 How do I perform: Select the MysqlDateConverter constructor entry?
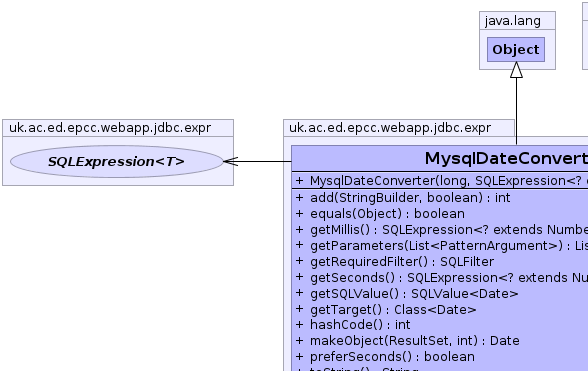441,181
